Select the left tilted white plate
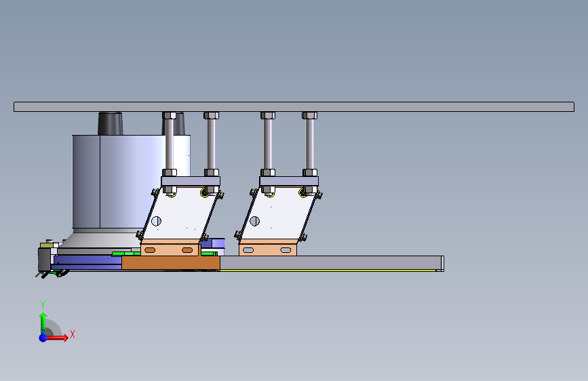Viewport: 588px width, 381px height. 179,213
